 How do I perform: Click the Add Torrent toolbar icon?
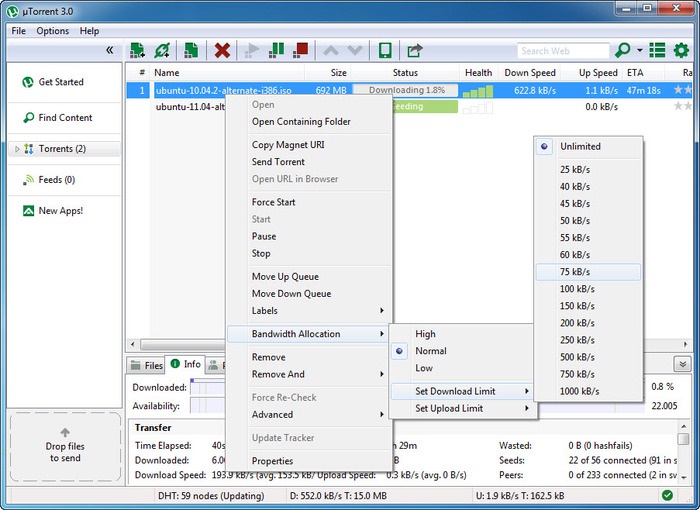coord(137,50)
